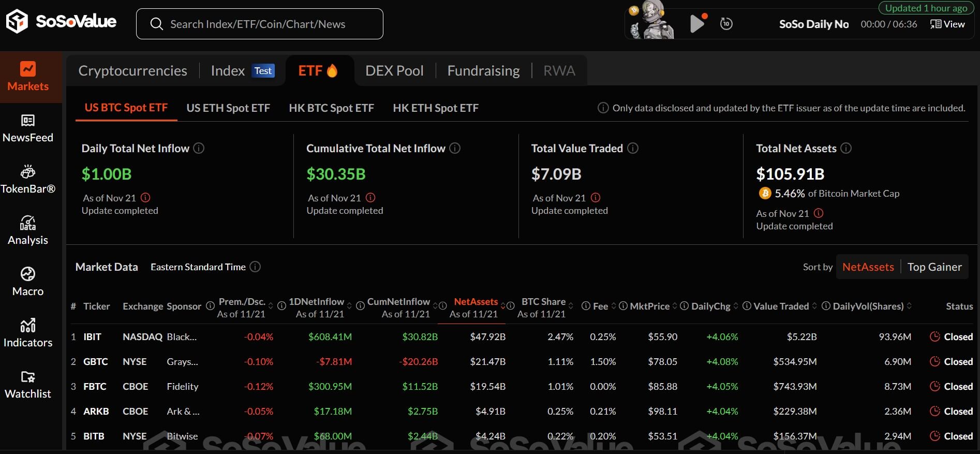Click the SoSoValue logo icon
The image size is (980, 454).
pos(17,22)
